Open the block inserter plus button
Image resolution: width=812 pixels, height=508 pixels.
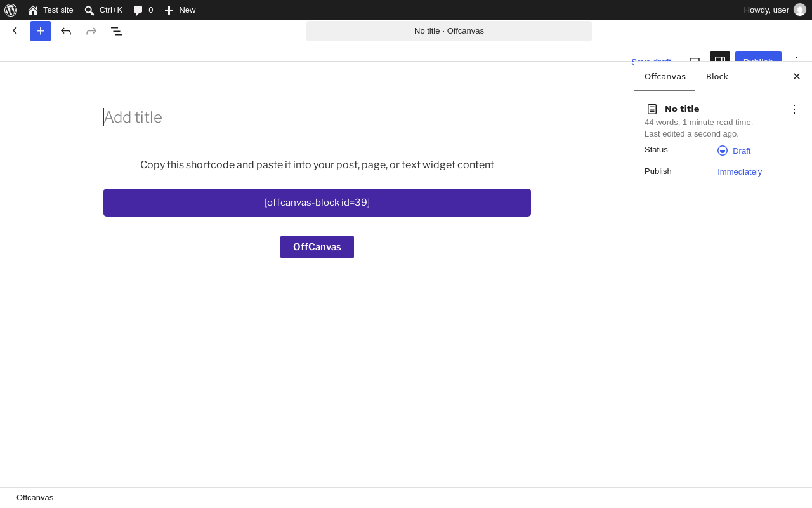tap(41, 31)
